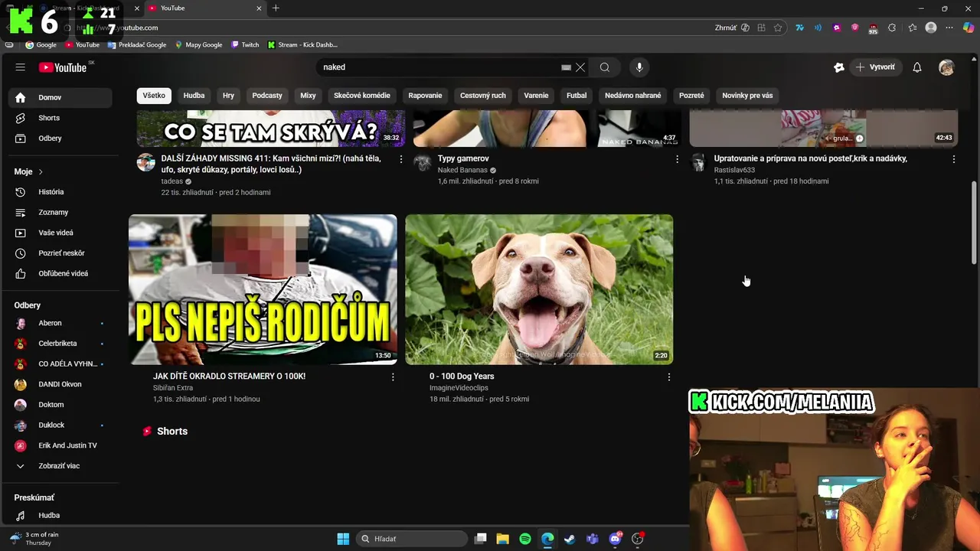
Task: Open Domov in the sidebar
Action: tap(60, 97)
